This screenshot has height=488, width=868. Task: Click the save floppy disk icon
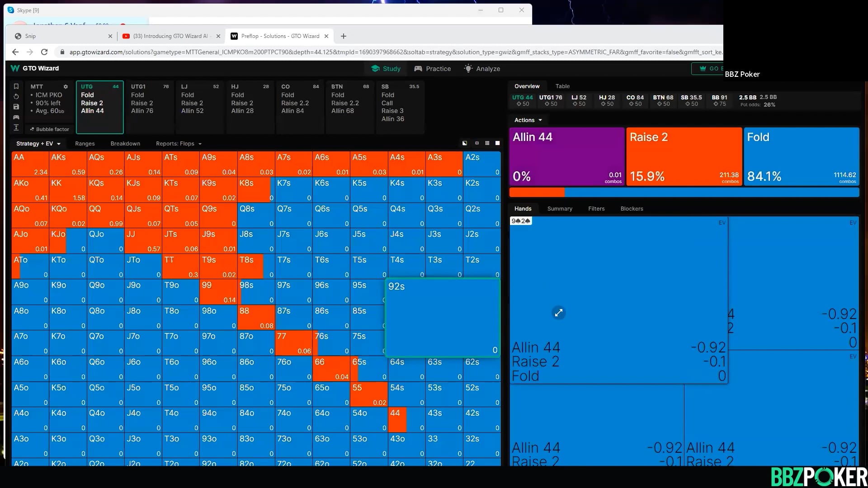(16, 107)
